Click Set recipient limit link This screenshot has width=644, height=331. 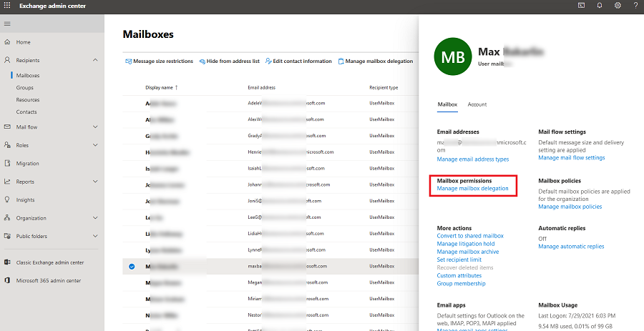[x=459, y=260]
